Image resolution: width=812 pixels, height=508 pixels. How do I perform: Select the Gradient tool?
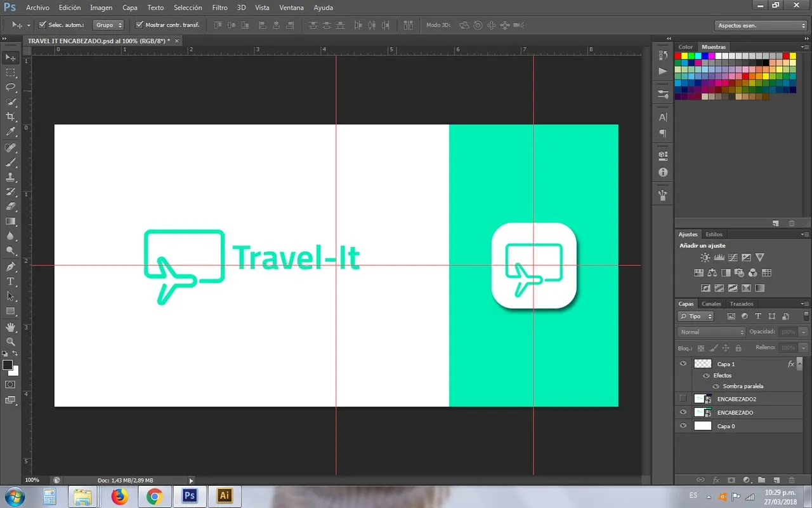point(10,221)
